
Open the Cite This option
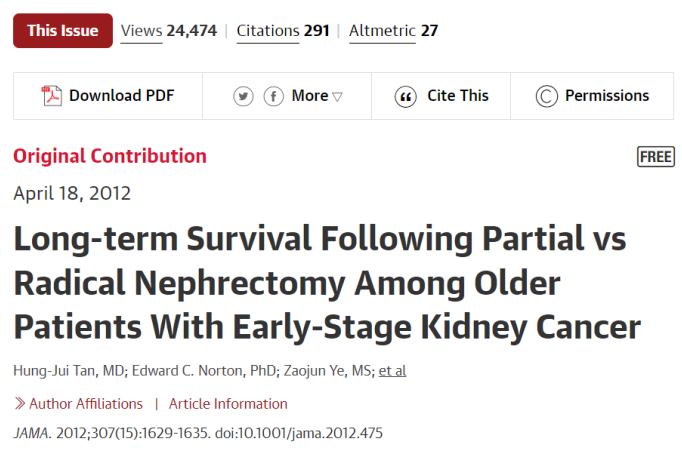click(x=458, y=96)
